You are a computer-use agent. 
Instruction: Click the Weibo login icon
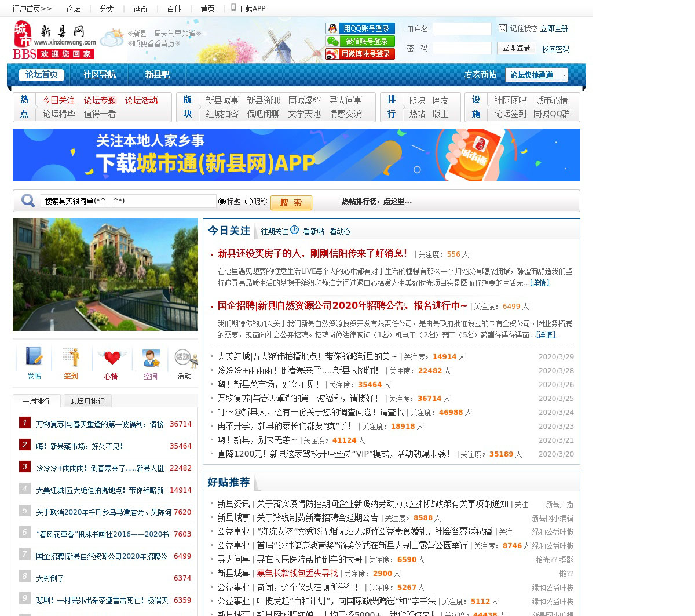[332, 54]
